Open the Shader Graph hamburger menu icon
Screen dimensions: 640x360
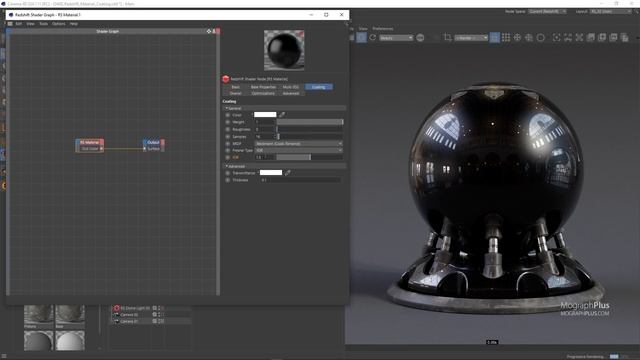click(x=10, y=24)
